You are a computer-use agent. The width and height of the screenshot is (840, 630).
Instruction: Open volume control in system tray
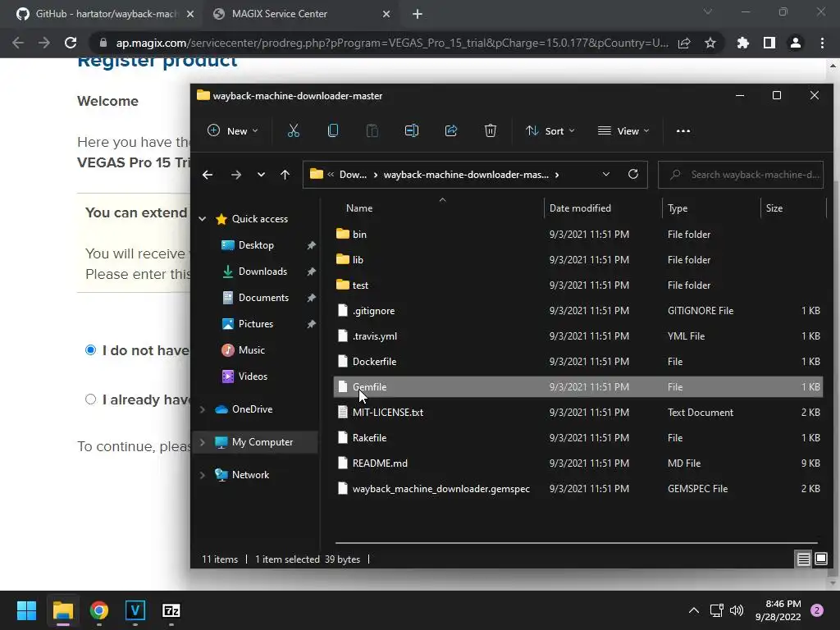[737, 610]
